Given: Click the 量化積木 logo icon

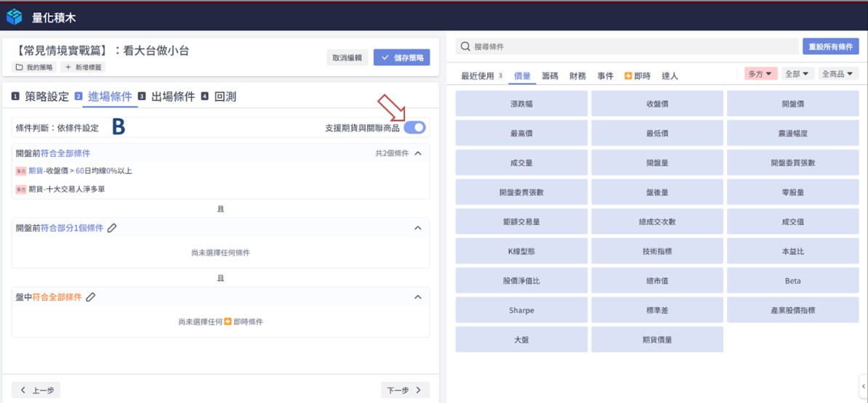Looking at the screenshot, I should pos(15,16).
